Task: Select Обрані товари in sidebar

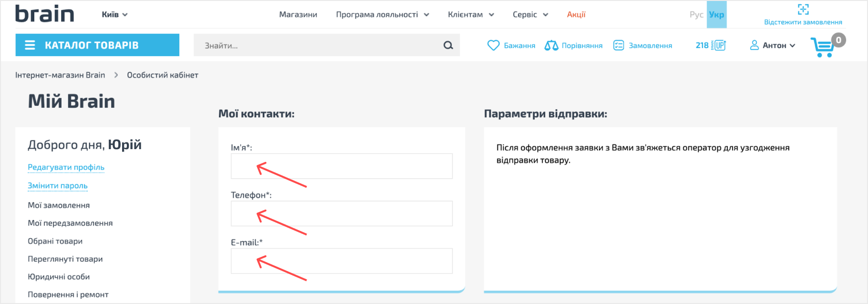Action: [x=55, y=241]
